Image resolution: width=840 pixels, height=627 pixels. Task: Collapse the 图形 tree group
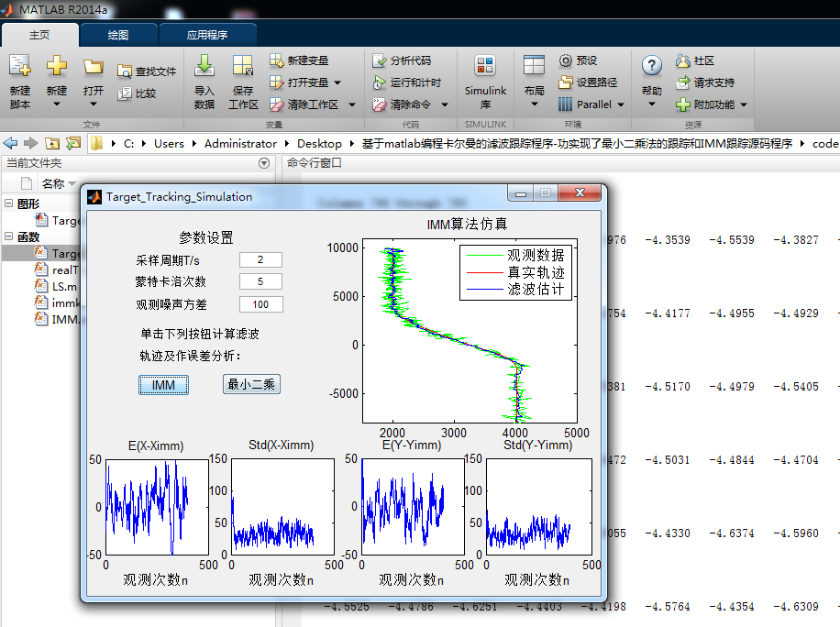tap(8, 203)
